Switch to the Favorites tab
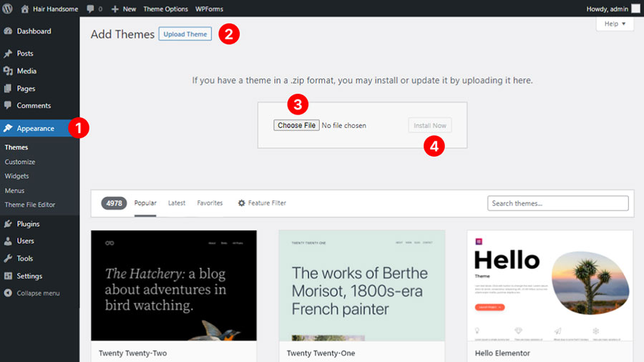 210,203
